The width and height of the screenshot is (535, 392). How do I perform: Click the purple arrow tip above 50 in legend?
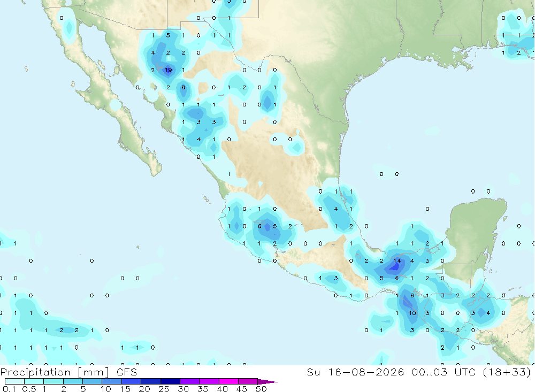point(268,382)
